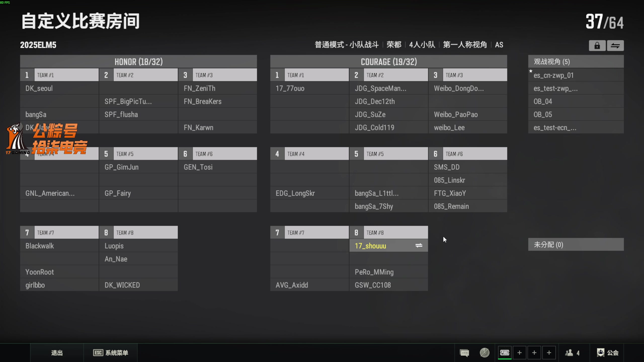Click swap icon next to 17_shouuu
644x362 pixels.
419,245
